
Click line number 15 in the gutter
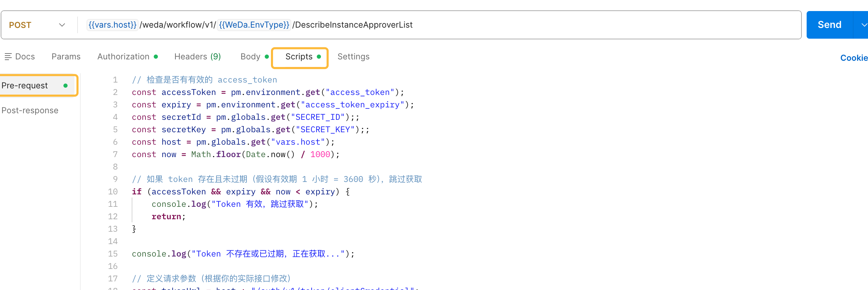113,254
